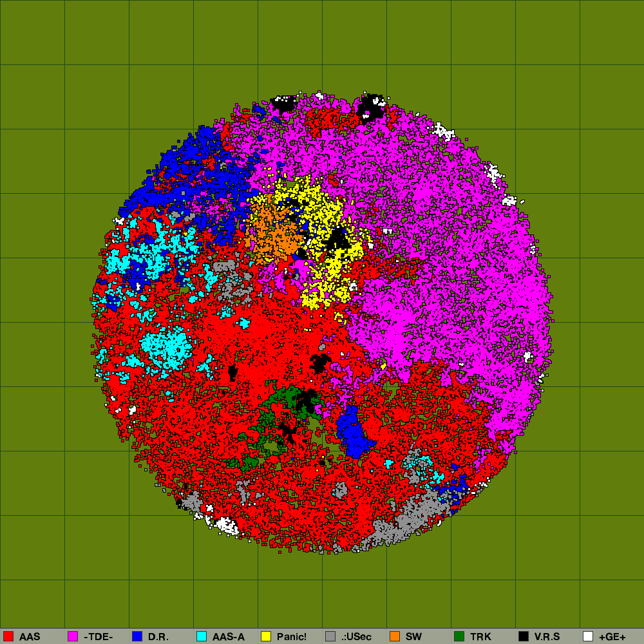Click the black V.R.S legend swatch
This screenshot has width=644, height=644.
tap(524, 636)
